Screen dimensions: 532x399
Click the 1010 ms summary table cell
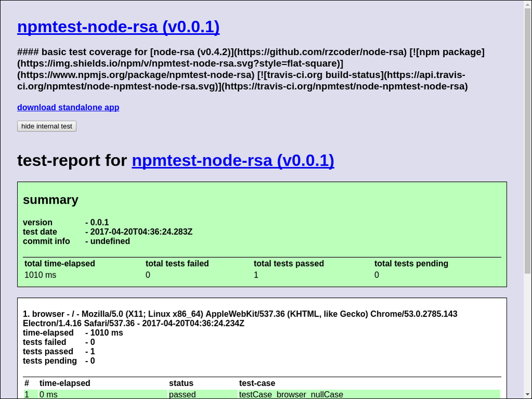point(41,275)
